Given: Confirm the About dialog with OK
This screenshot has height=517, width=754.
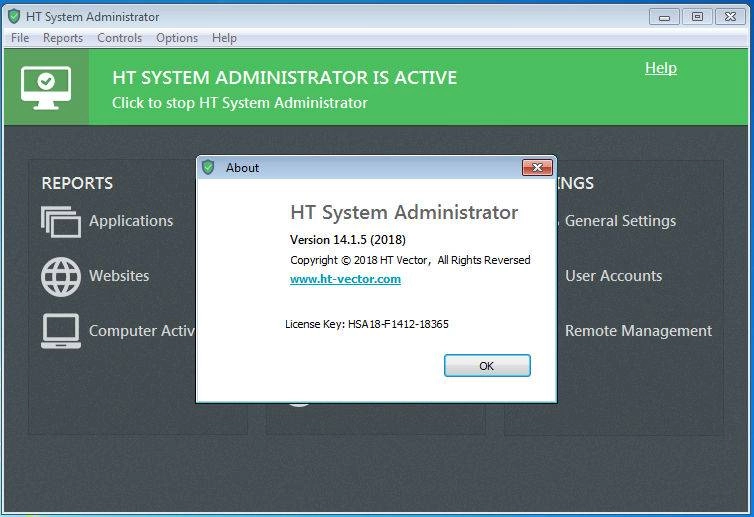Looking at the screenshot, I should [x=487, y=366].
